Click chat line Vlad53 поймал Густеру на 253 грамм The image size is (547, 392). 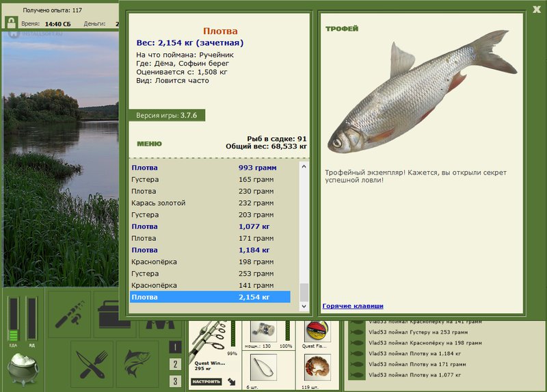tap(418, 332)
